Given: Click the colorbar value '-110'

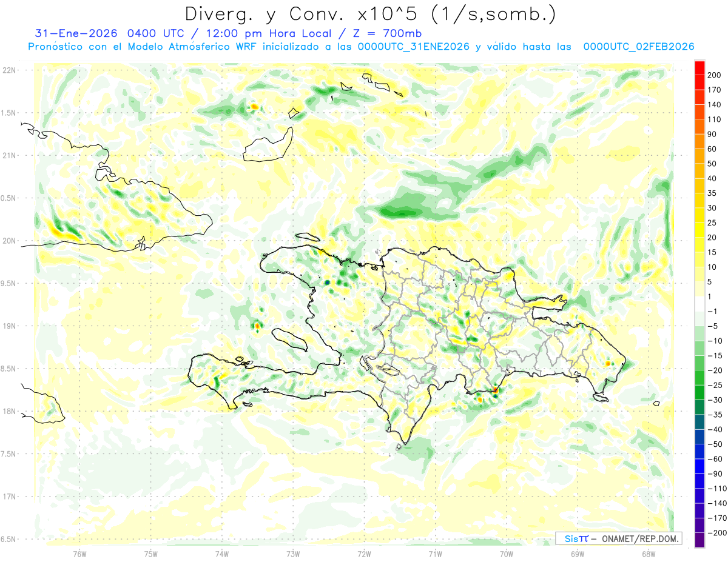Looking at the screenshot, I should (716, 489).
